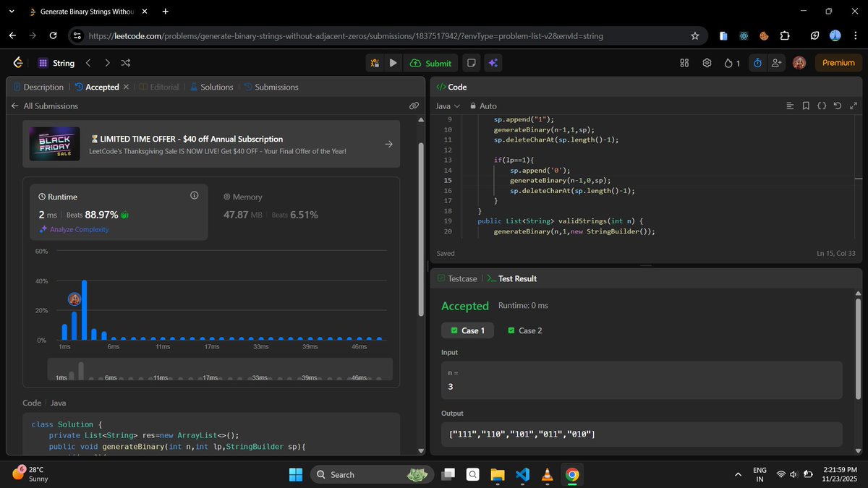Pick a random problem with the shuffle icon

[125, 63]
